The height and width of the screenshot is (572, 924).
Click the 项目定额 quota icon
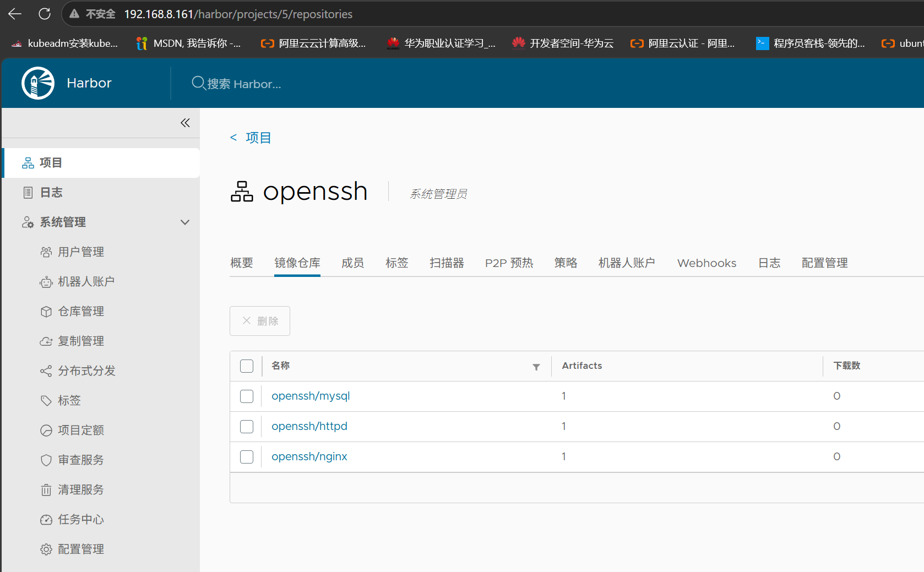(46, 431)
